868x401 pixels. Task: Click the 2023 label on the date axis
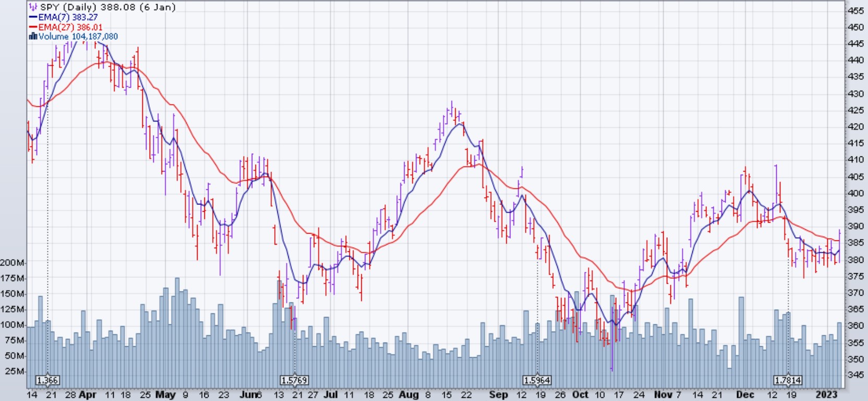pyautogui.click(x=827, y=395)
